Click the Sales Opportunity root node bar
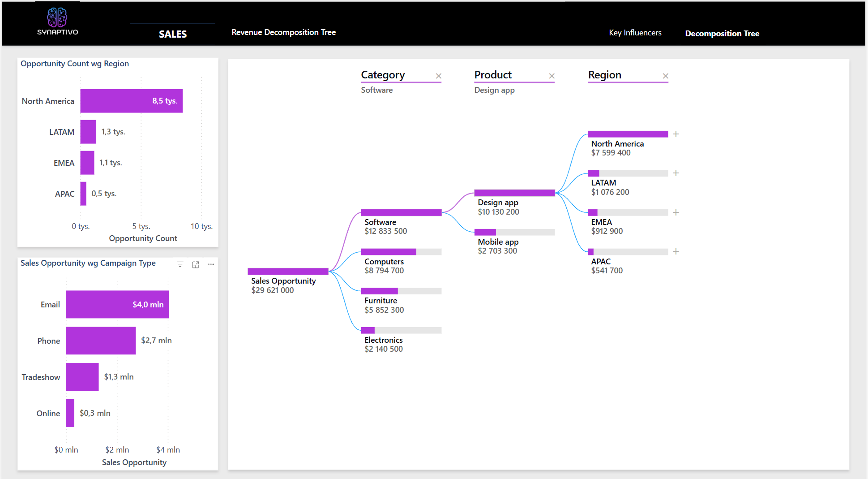This screenshot has width=868, height=479. 288,272
